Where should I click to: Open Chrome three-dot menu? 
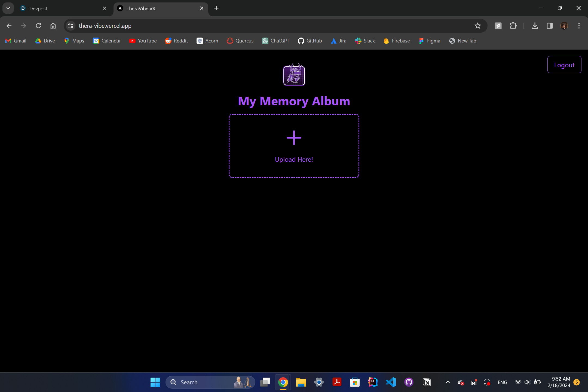[579, 26]
